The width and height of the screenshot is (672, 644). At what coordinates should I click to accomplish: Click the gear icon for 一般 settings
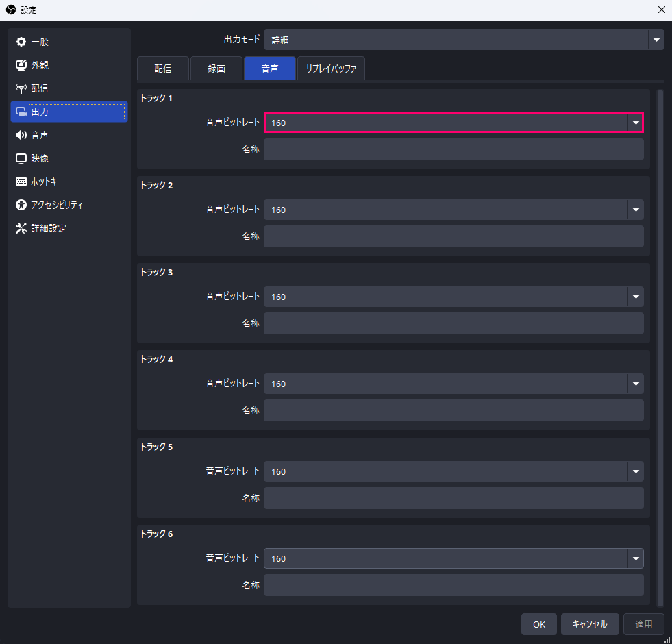pyautogui.click(x=21, y=42)
